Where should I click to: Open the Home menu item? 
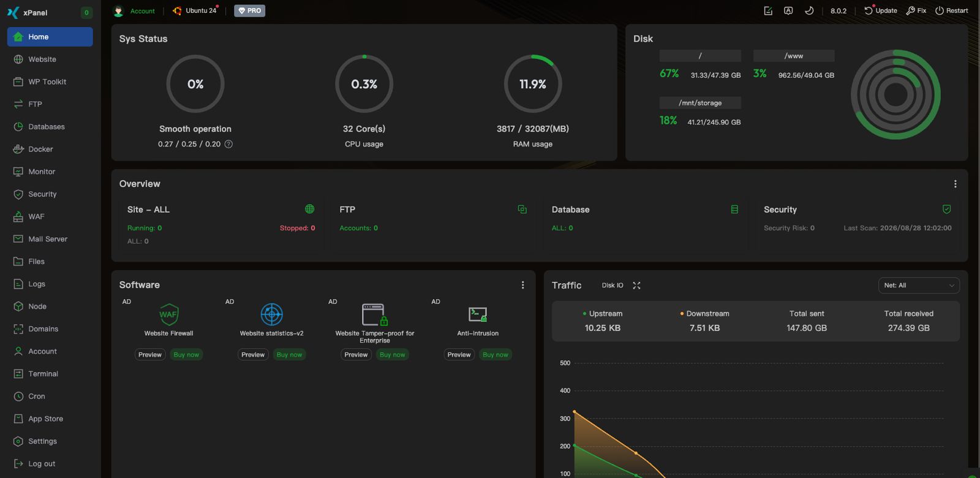[50, 37]
